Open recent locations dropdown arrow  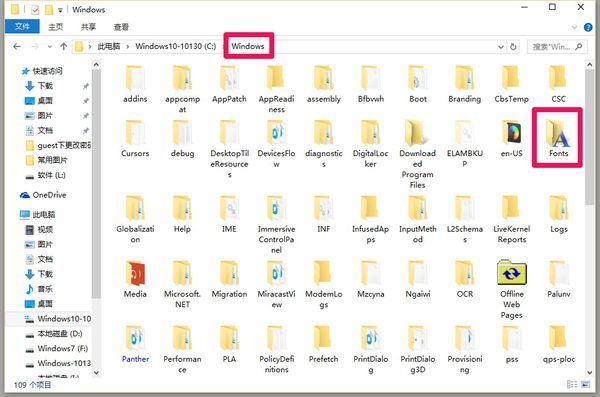(49, 47)
